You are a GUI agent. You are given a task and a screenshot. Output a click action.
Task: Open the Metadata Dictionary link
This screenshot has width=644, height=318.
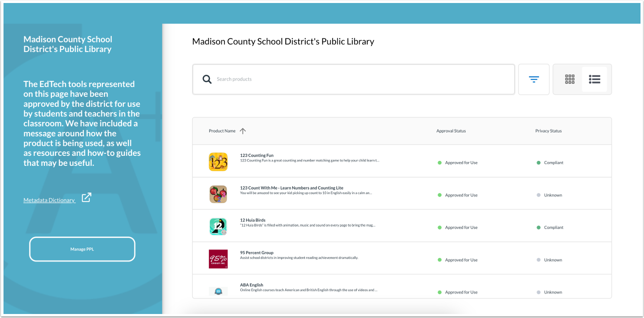(x=49, y=199)
